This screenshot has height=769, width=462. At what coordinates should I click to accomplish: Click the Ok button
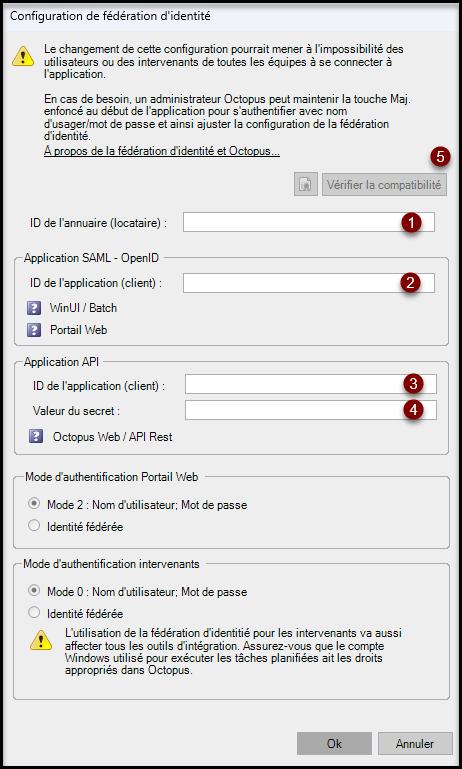[334, 743]
